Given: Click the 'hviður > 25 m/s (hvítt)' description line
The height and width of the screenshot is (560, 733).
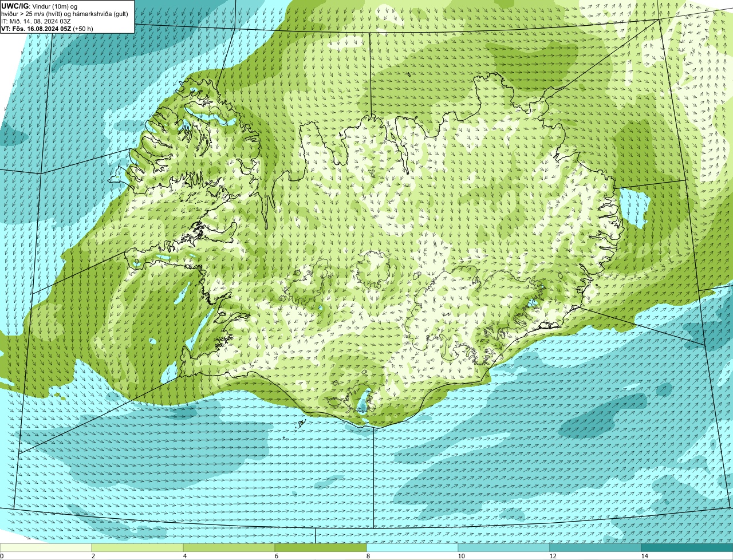Looking at the screenshot, I should click(x=65, y=14).
